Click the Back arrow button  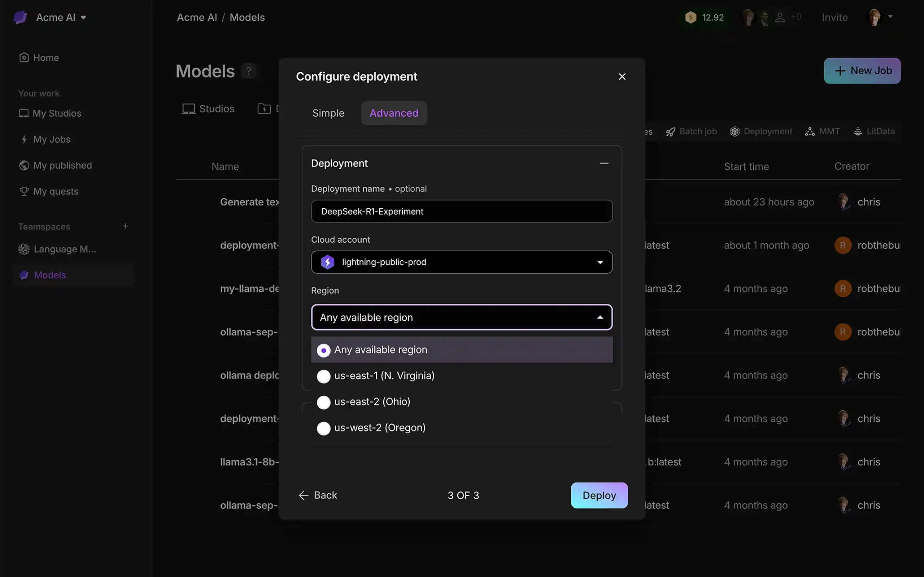pos(318,495)
